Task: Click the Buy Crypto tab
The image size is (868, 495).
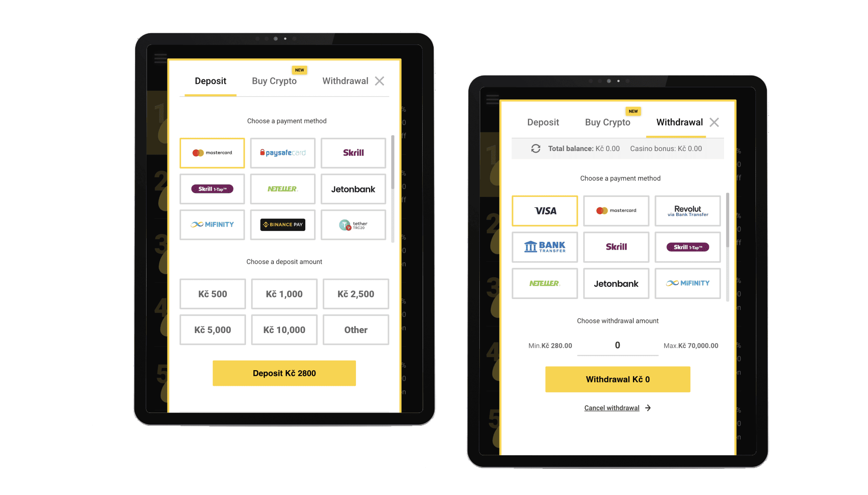Action: coord(273,80)
